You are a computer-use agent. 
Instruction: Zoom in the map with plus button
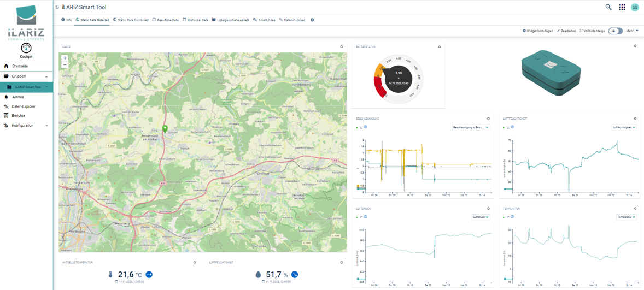point(65,58)
